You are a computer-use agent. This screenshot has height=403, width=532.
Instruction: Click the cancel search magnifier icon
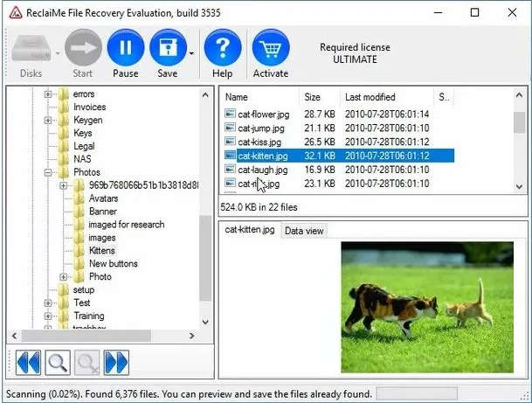86,362
